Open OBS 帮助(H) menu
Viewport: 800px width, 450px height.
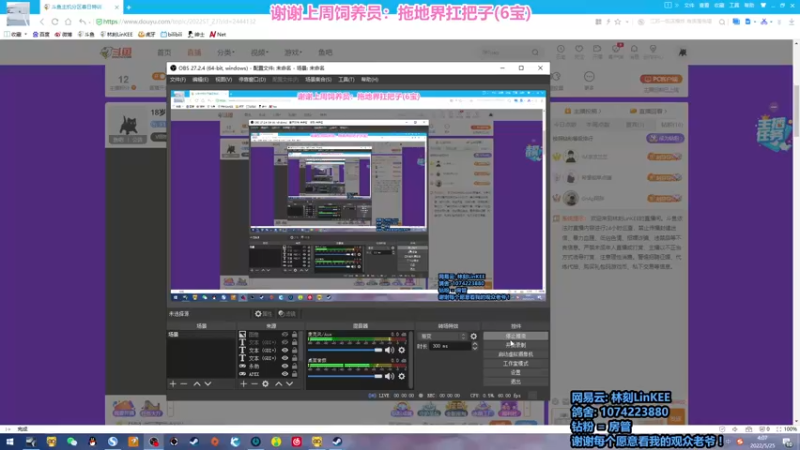click(369, 80)
